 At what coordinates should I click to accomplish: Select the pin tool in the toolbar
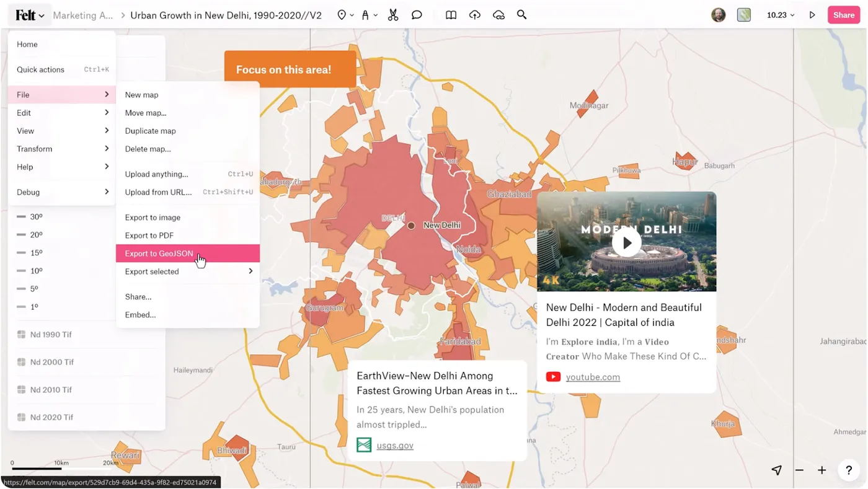342,15
